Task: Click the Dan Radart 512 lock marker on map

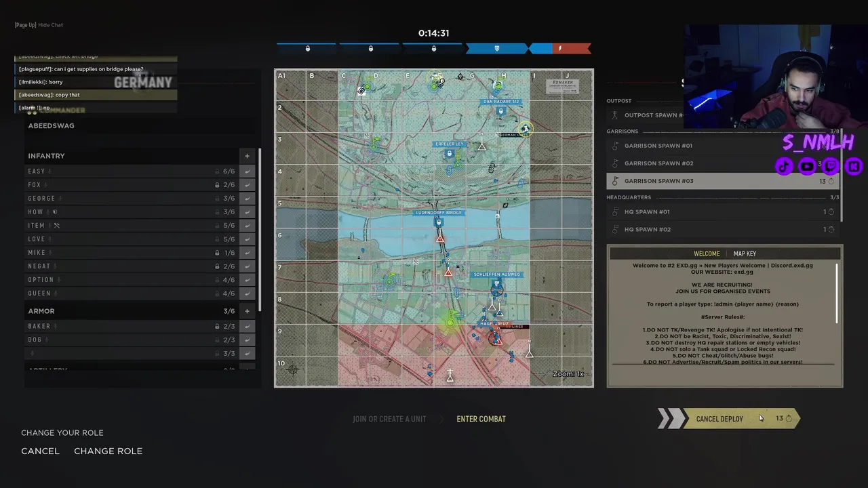Action: pos(501,111)
